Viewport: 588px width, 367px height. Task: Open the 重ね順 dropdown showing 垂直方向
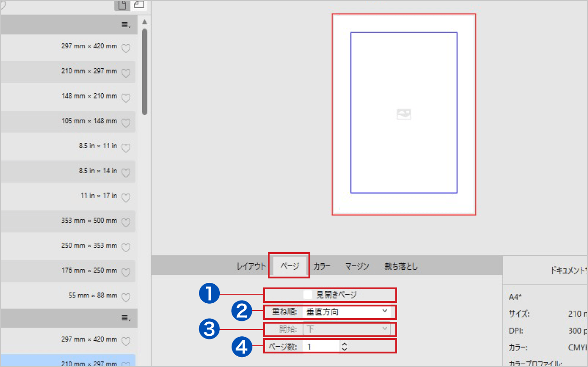(346, 312)
